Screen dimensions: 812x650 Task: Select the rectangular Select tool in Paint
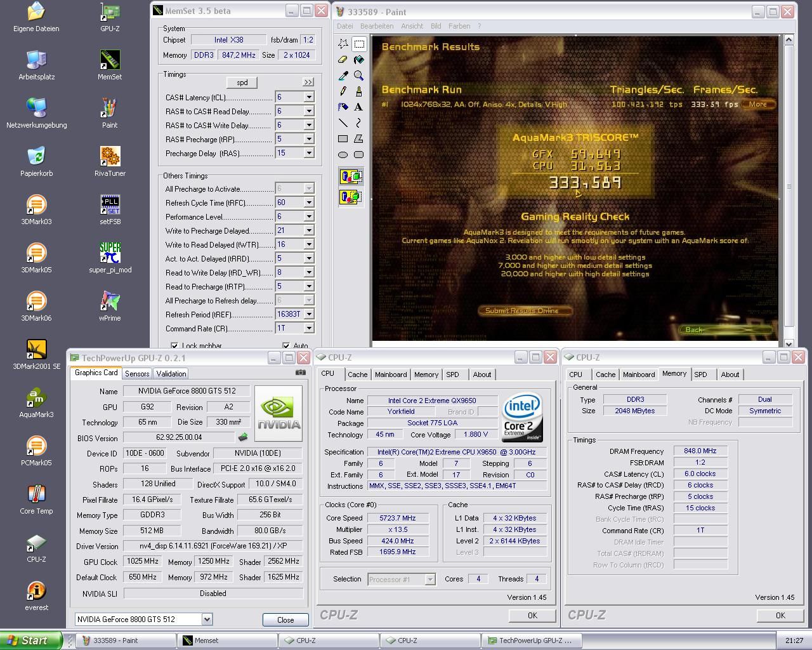[x=359, y=44]
